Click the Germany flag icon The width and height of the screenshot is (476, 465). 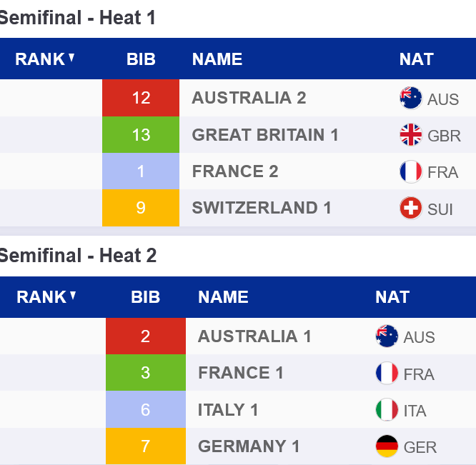pos(387,446)
